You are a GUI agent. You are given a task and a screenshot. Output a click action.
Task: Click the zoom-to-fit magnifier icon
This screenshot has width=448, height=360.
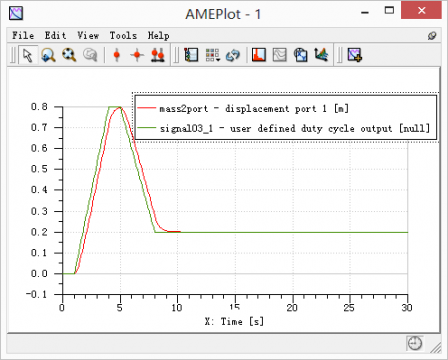pyautogui.click(x=69, y=55)
